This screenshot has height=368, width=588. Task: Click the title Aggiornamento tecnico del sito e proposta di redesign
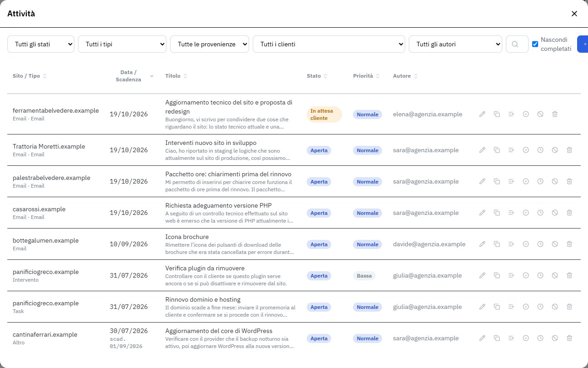click(229, 106)
